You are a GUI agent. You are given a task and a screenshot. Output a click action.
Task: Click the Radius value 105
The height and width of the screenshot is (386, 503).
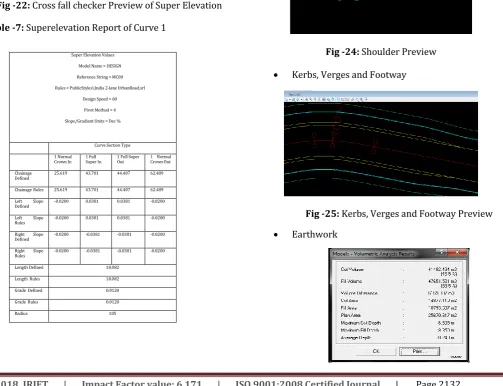tap(112, 313)
